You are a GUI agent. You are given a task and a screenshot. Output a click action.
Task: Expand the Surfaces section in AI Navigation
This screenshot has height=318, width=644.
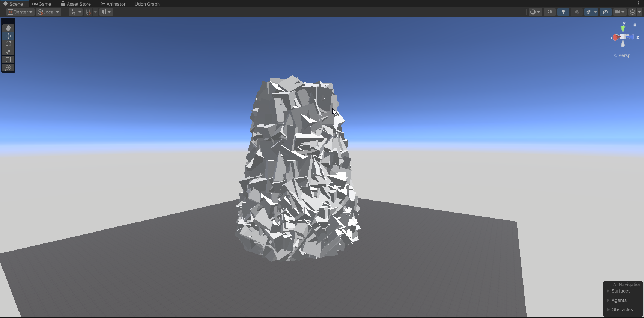(x=621, y=291)
